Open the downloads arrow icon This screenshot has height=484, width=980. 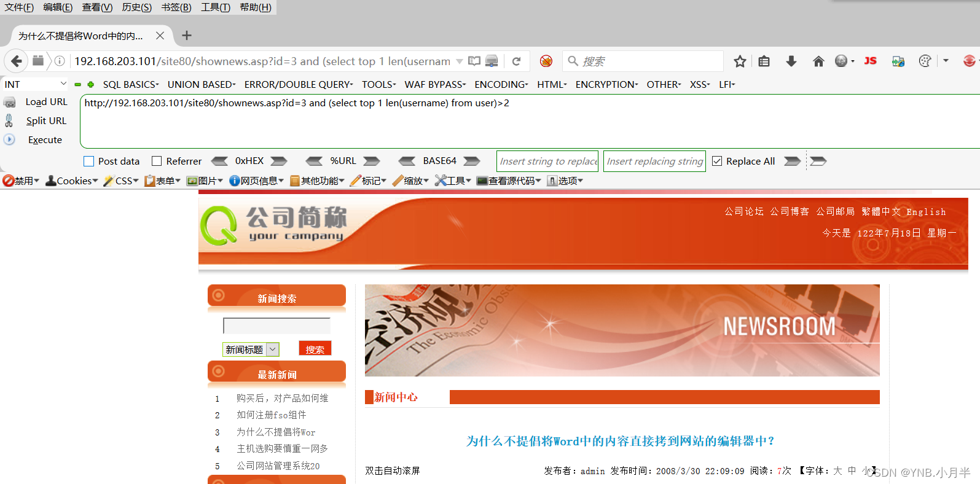[x=791, y=61]
